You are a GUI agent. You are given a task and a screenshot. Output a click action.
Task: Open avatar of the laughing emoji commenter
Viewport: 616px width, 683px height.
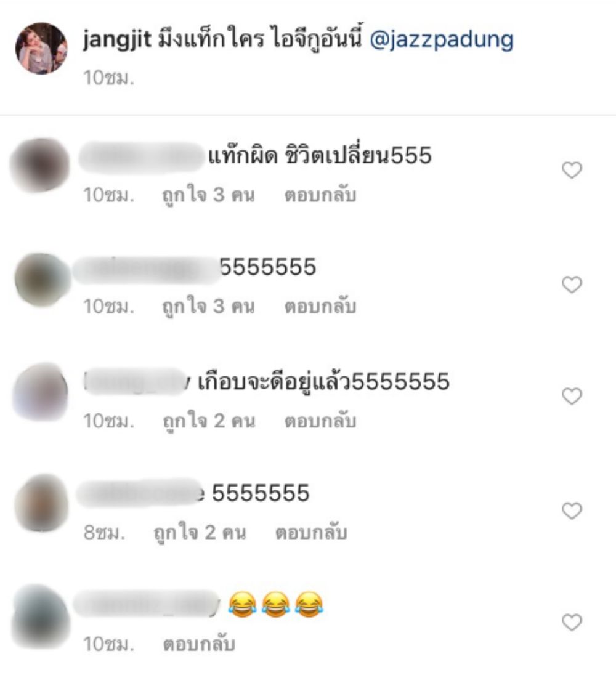[x=41, y=617]
